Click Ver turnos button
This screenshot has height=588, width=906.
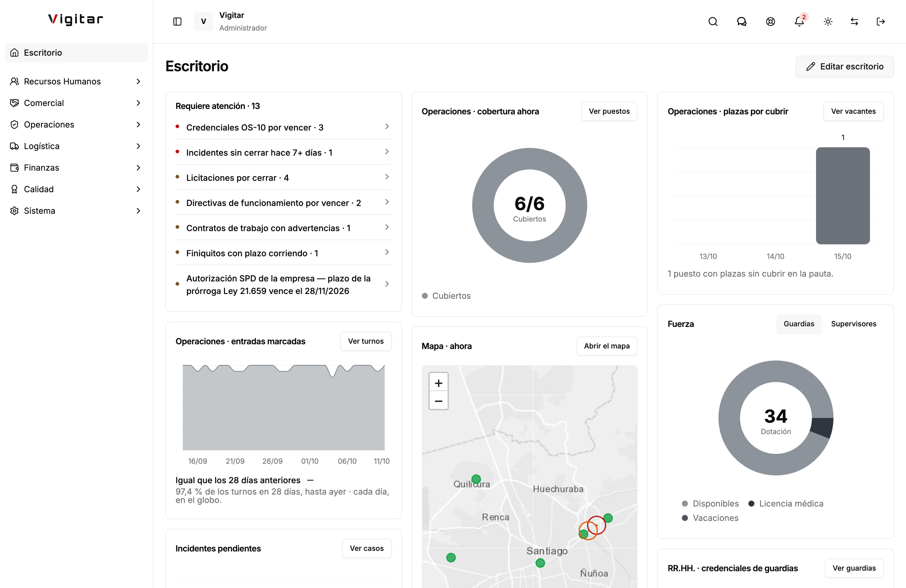pos(366,341)
